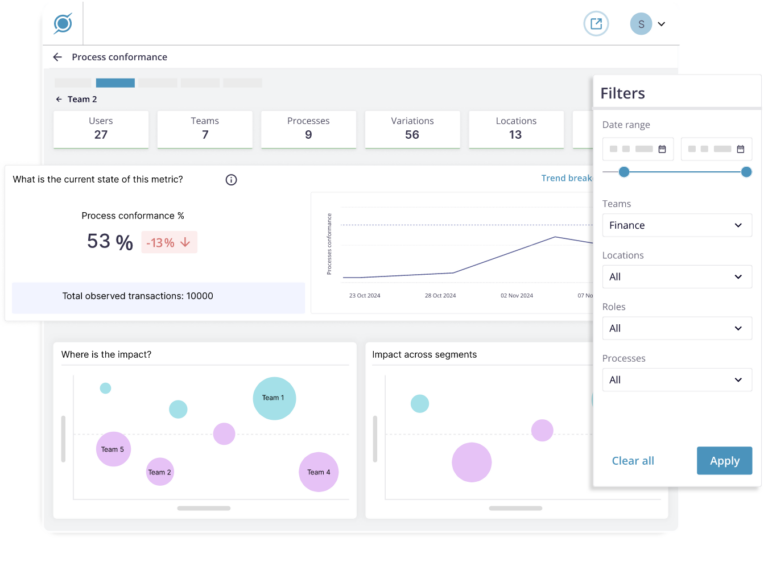The image size is (768, 562).
Task: Expand the Locations filter dropdown
Action: (676, 277)
